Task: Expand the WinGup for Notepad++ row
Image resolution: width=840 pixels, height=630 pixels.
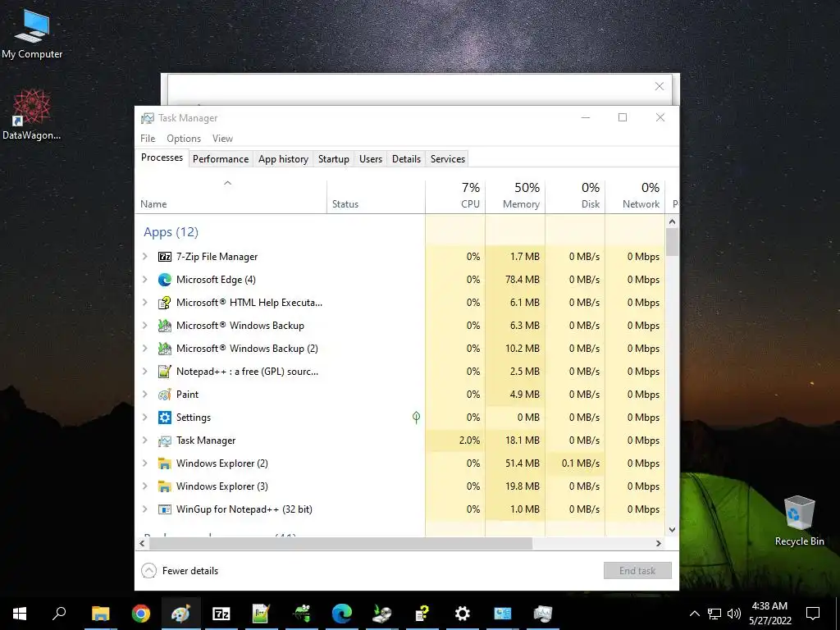Action: point(144,509)
